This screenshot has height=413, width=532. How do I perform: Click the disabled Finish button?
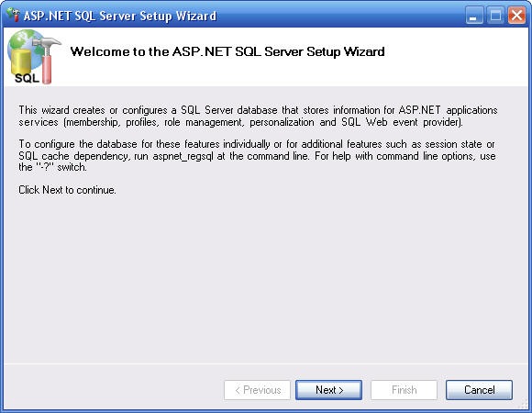click(x=404, y=390)
